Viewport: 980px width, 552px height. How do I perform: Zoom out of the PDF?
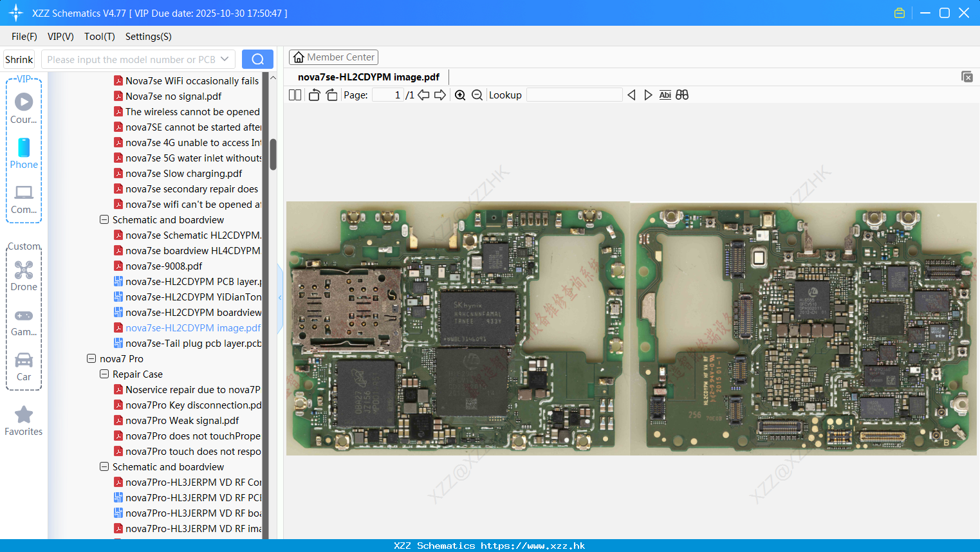coord(477,95)
